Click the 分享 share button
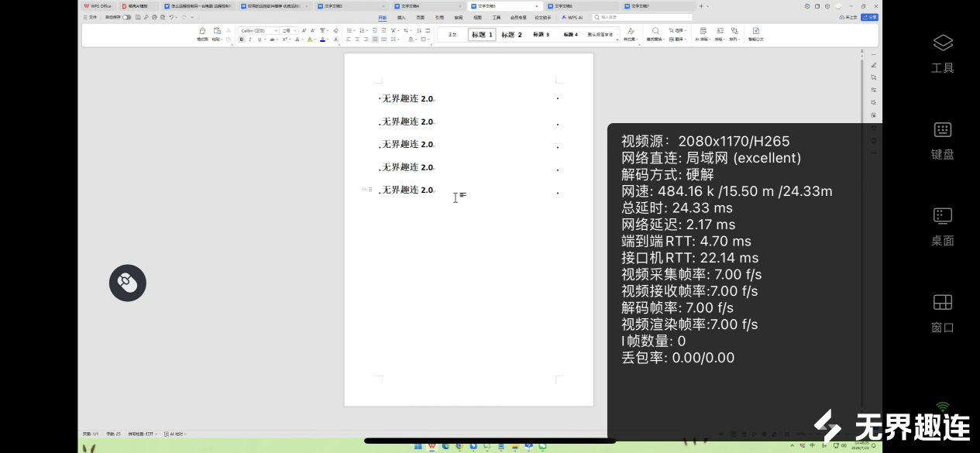 tap(870, 17)
